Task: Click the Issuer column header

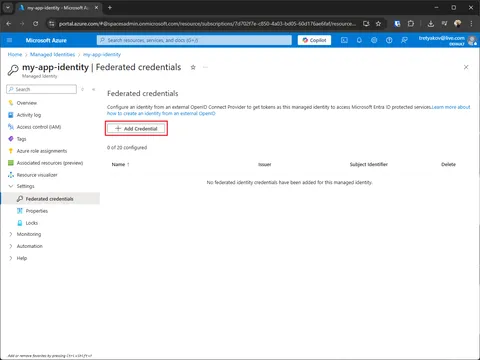Action: 265,164
